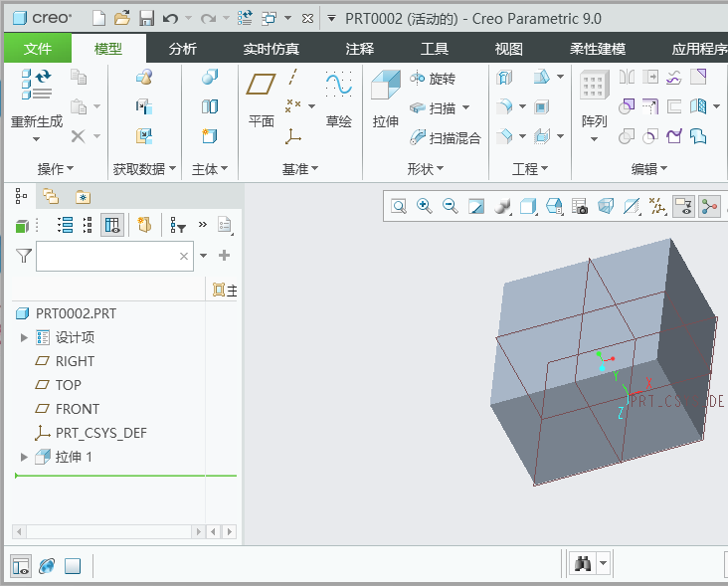Toggle the model tree columns display button
The image size is (728, 586).
pyautogui.click(x=112, y=226)
